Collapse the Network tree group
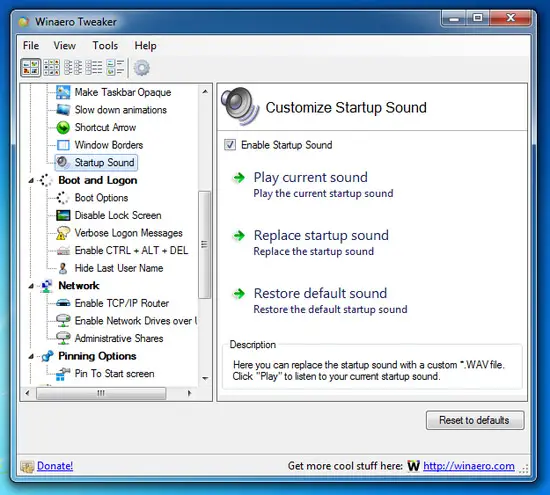550x495 pixels. pyautogui.click(x=31, y=286)
